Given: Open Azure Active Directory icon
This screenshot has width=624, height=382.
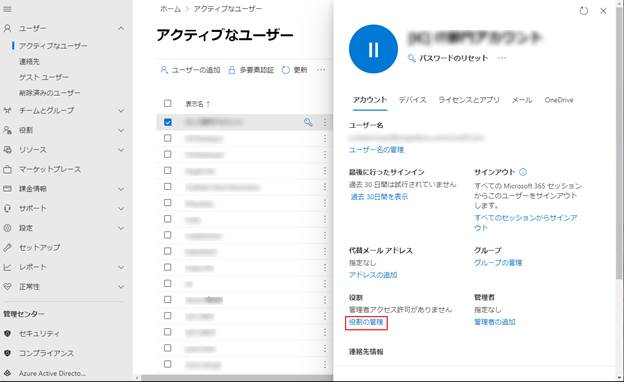Looking at the screenshot, I should (7, 373).
